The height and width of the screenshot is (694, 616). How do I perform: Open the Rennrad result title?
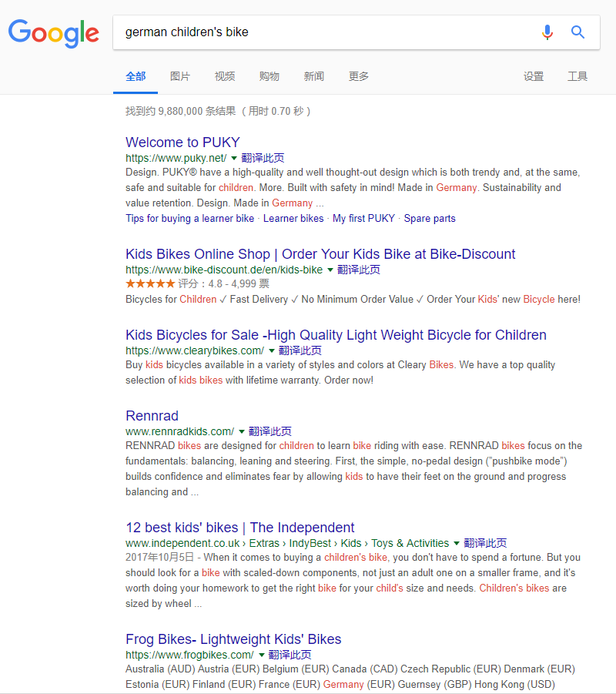[x=152, y=416]
